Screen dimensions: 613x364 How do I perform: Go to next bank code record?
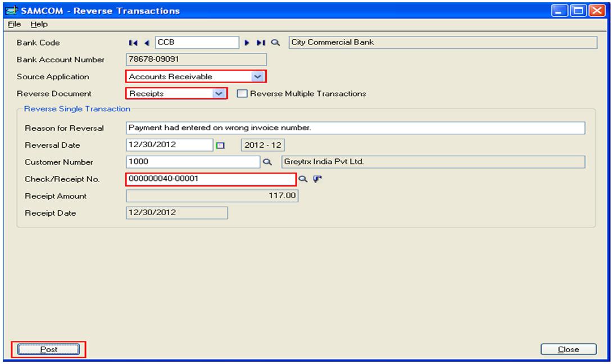247,43
